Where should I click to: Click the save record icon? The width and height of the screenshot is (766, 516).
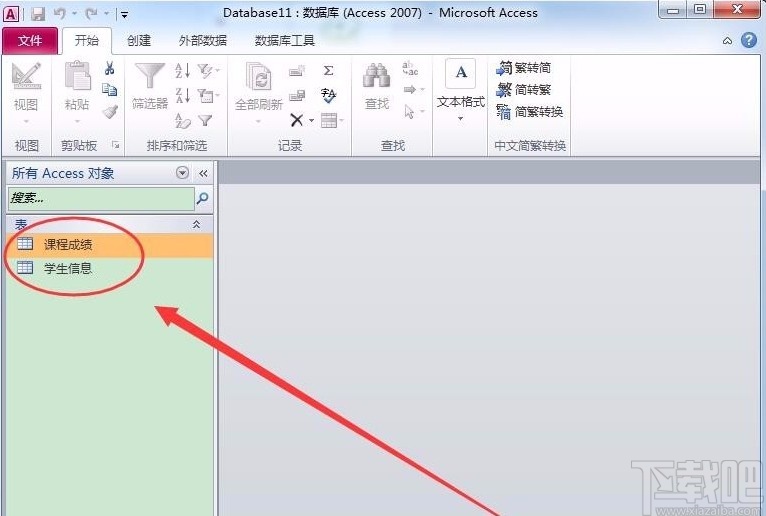(x=297, y=95)
